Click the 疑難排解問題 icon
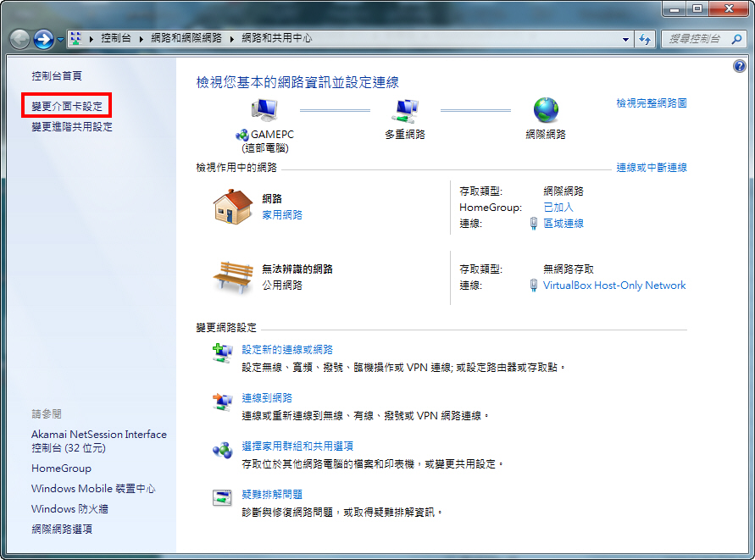 click(223, 499)
